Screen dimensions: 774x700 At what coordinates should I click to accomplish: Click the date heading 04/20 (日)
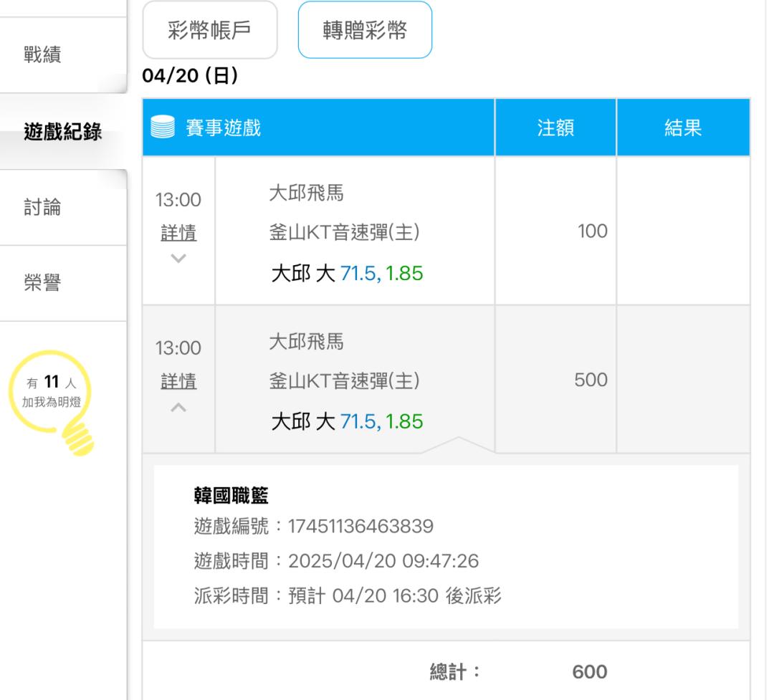pyautogui.click(x=190, y=75)
